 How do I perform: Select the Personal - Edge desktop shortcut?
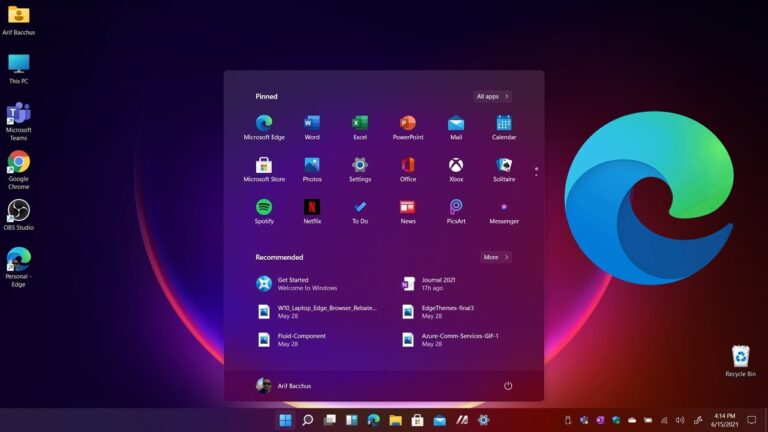pos(19,267)
